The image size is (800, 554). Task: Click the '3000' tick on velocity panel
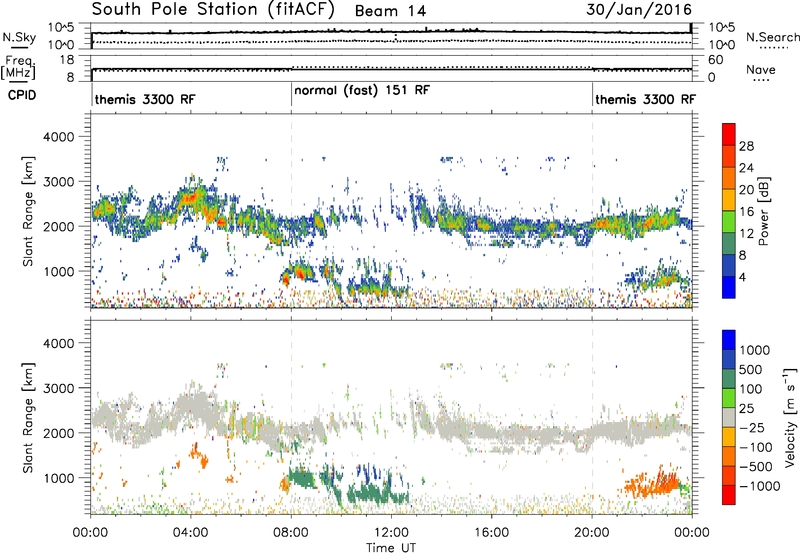(x=58, y=388)
